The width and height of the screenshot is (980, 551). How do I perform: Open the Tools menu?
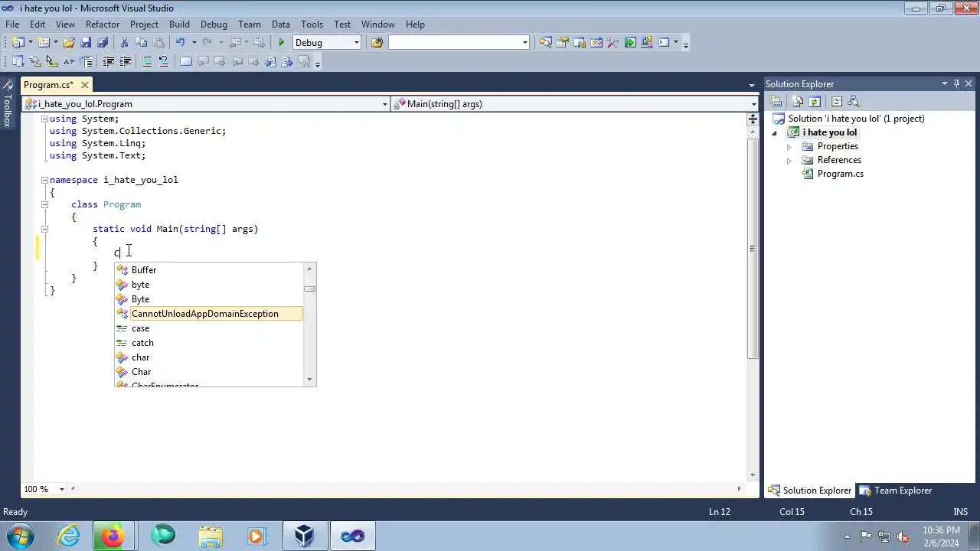[312, 24]
